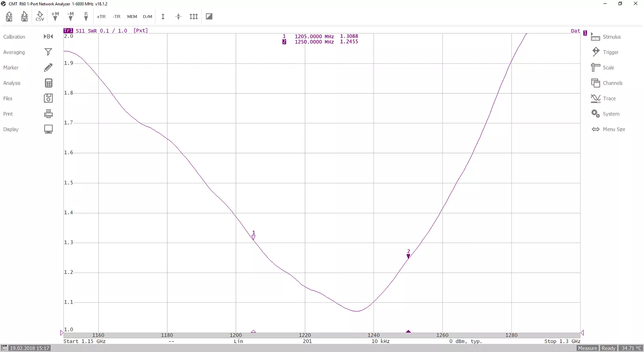Click the Start 1.15 GHz field

tap(85, 342)
